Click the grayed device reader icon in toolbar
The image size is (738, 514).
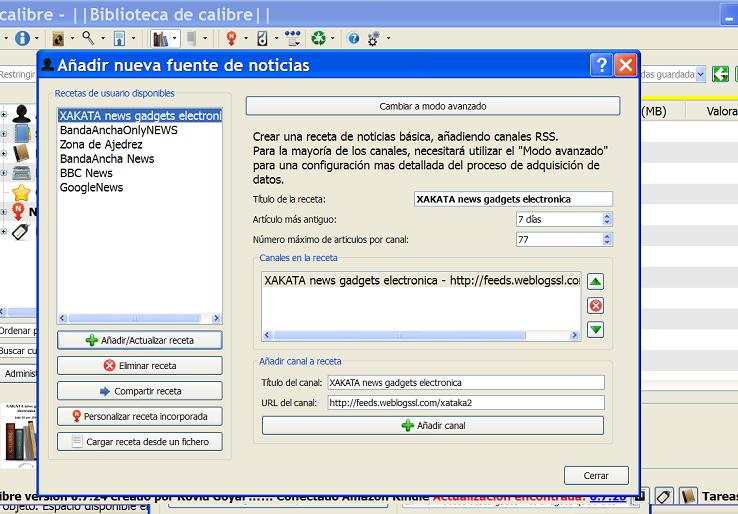point(191,38)
